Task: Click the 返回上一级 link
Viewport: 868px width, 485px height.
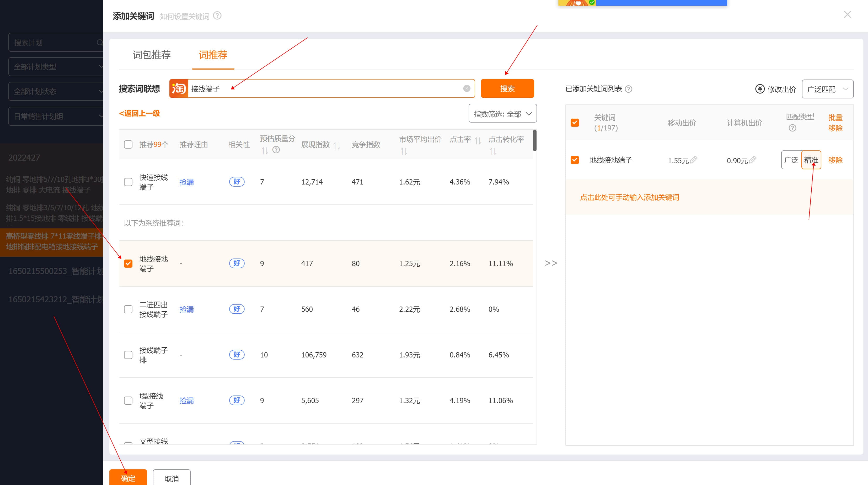Action: (x=139, y=113)
